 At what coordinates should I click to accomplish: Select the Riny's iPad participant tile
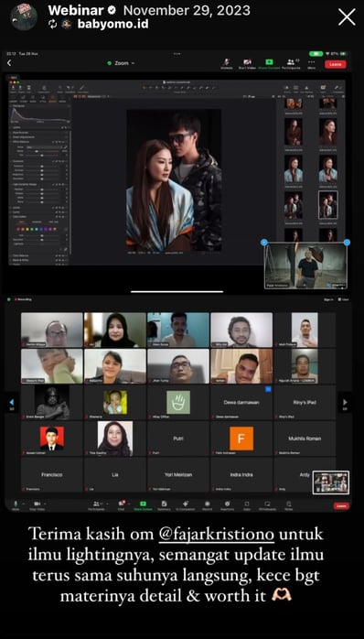point(305,402)
